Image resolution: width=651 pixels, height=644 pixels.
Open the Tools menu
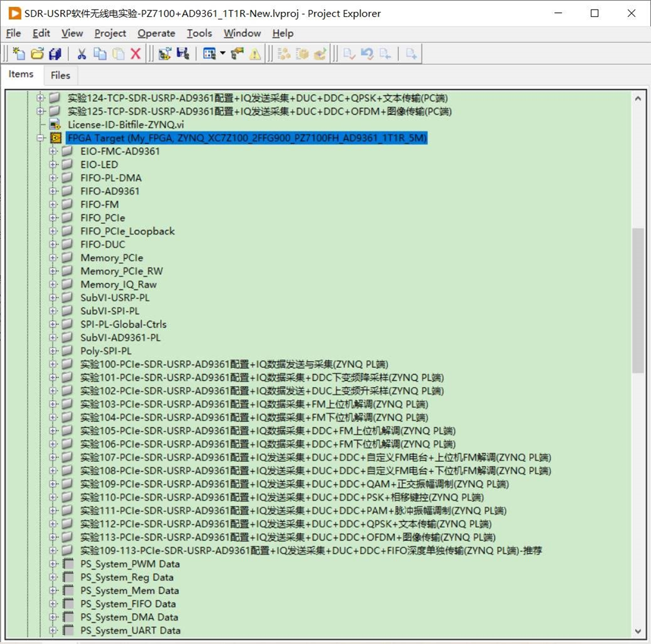pos(199,33)
